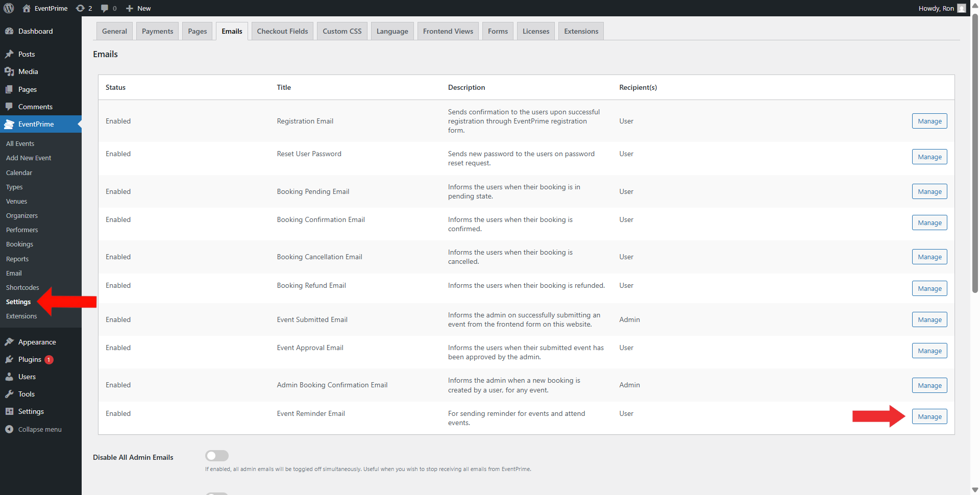Screen dimensions: 980x495
Task: Click the Appearance brush icon
Action: point(9,342)
